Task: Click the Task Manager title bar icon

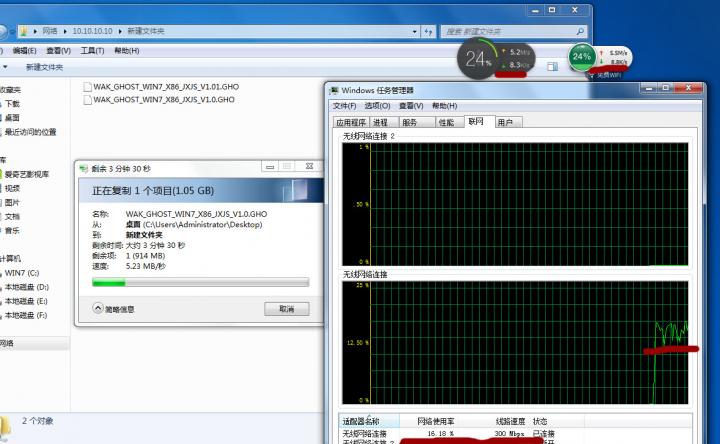Action: click(x=334, y=90)
